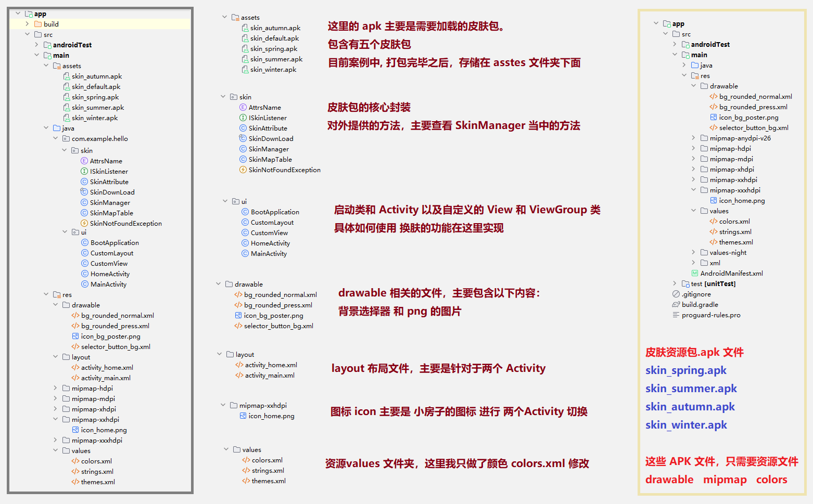Select the main folder in right tree

[x=699, y=55]
